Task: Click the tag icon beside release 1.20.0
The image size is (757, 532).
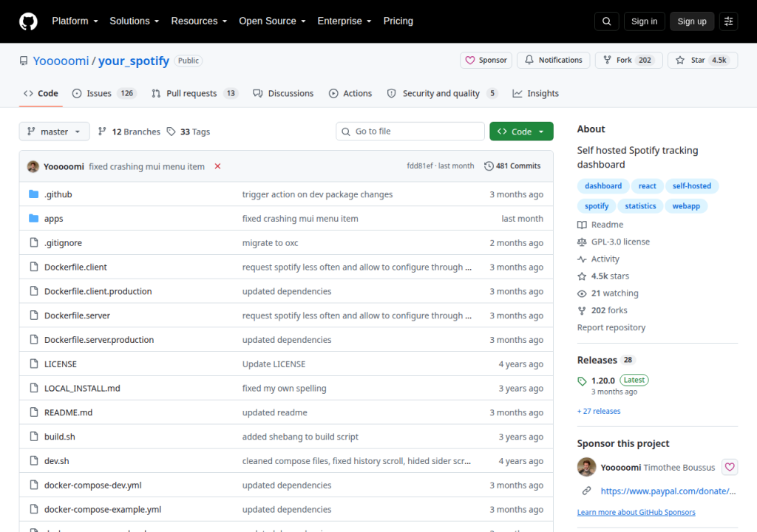Action: point(582,381)
